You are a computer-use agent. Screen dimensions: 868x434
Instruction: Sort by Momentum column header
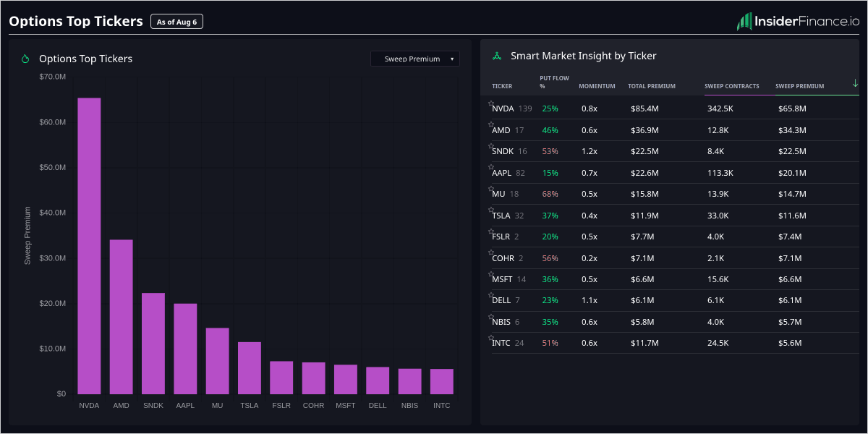(x=597, y=86)
